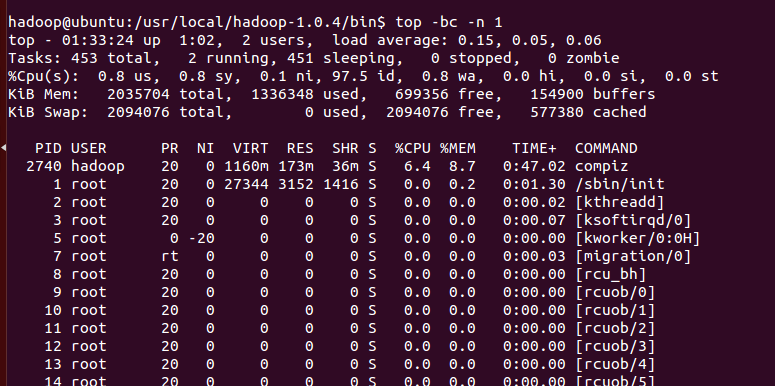Click the '2 users' text in top header

[x=273, y=41]
